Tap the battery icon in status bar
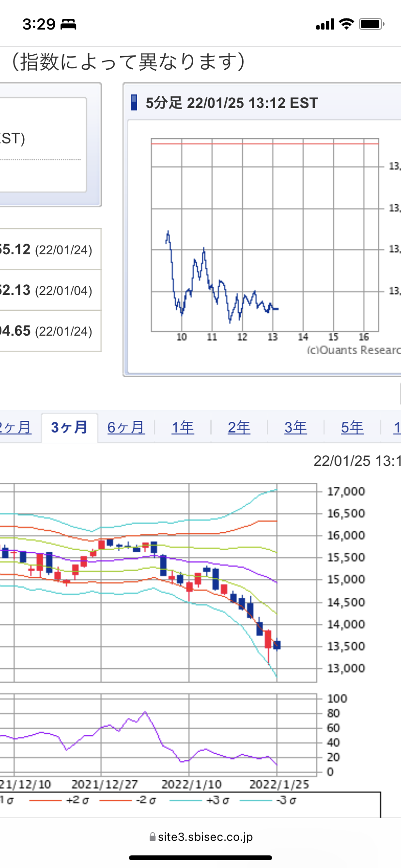This screenshot has height=868, width=401. (371, 24)
